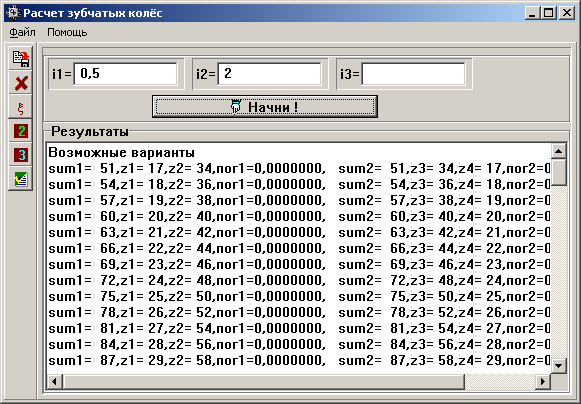Open the Файл menu

22,33
